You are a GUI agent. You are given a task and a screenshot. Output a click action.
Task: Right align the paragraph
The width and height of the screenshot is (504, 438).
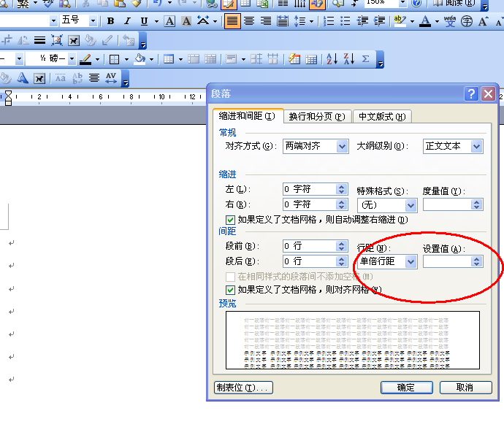tap(265, 21)
